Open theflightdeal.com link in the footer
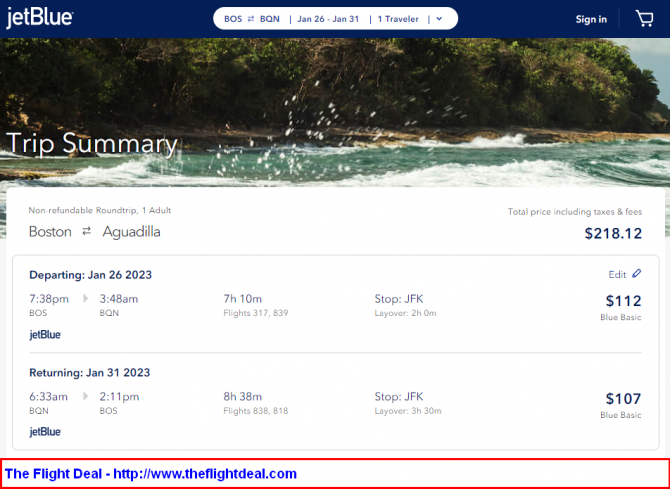 tap(205, 474)
